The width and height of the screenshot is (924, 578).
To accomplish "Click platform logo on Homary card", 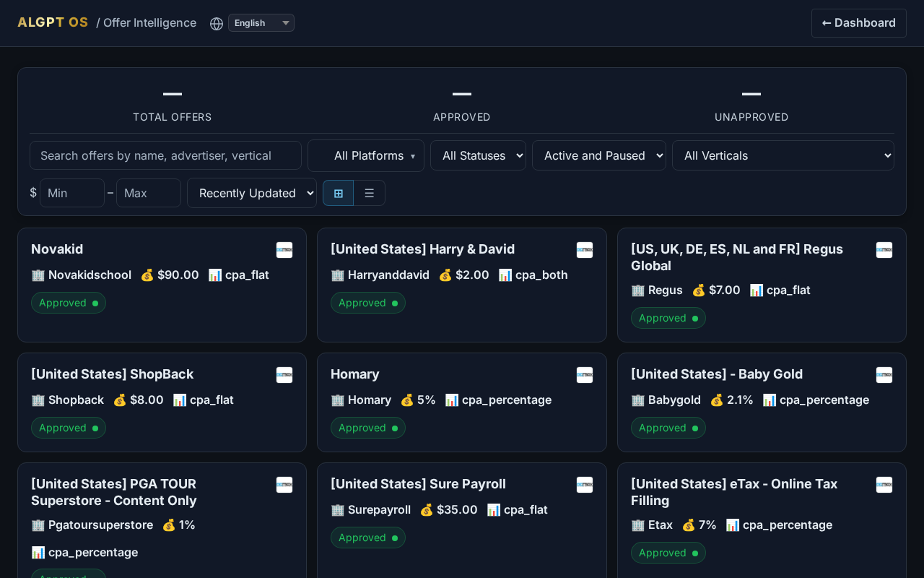I will (585, 375).
